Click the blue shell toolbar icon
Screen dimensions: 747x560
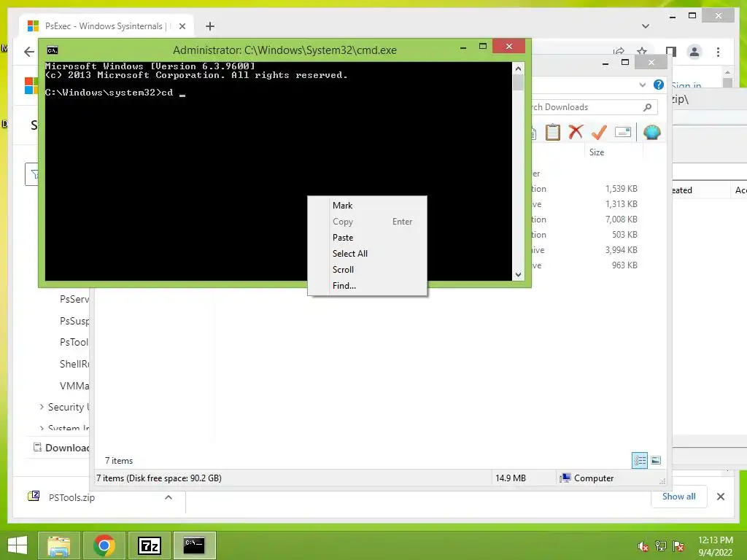coord(651,132)
